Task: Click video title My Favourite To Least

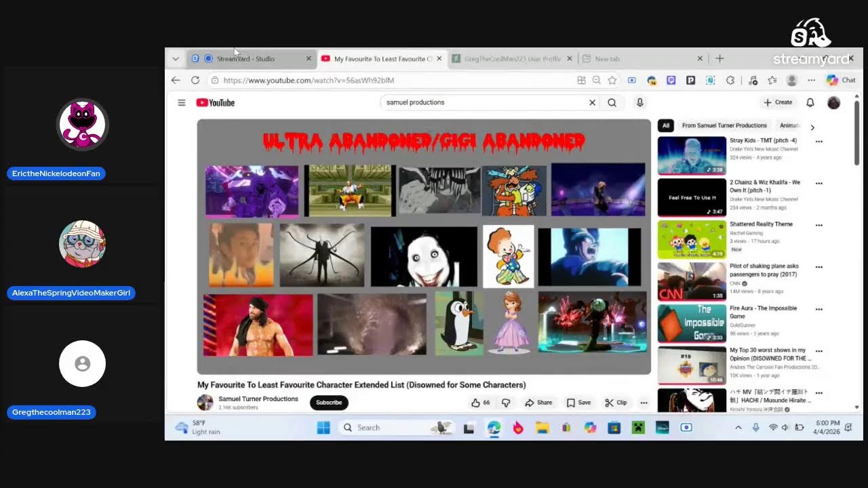Action: [361, 385]
